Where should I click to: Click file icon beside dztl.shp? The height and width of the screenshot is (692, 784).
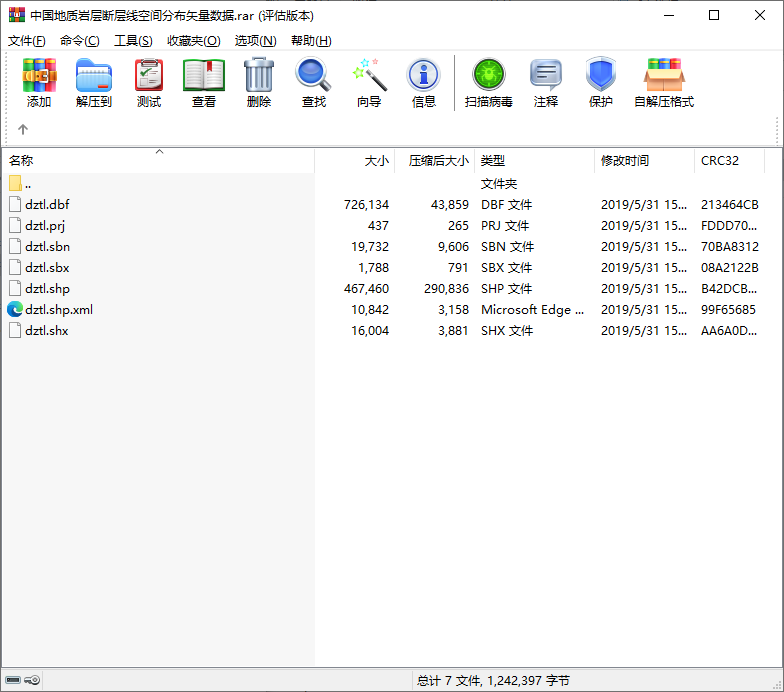coord(15,288)
